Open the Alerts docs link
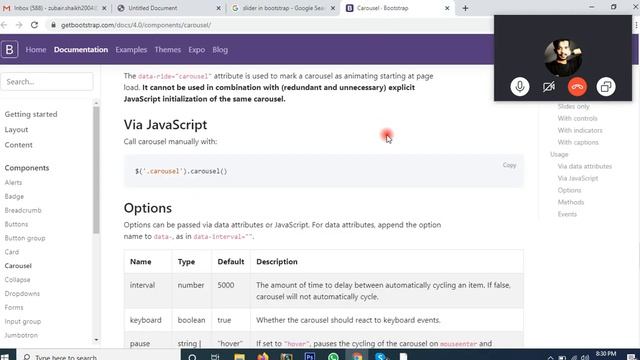Screen dimensions: 640x360 point(13,182)
